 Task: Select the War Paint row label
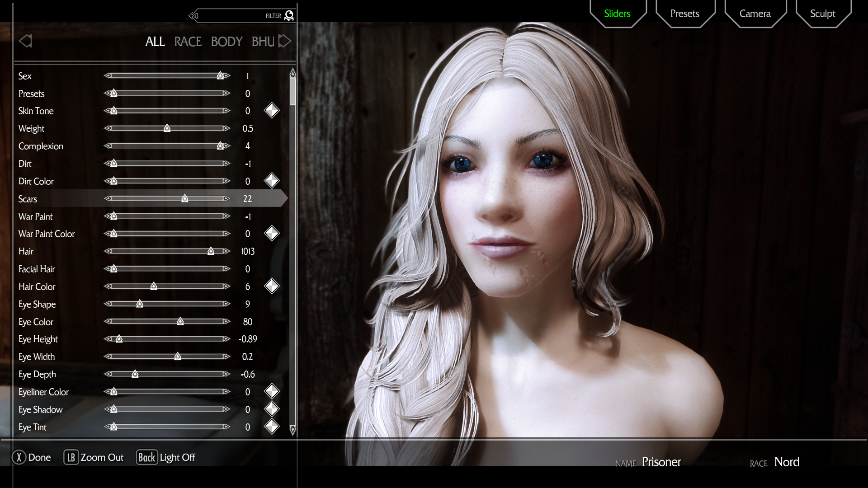35,216
